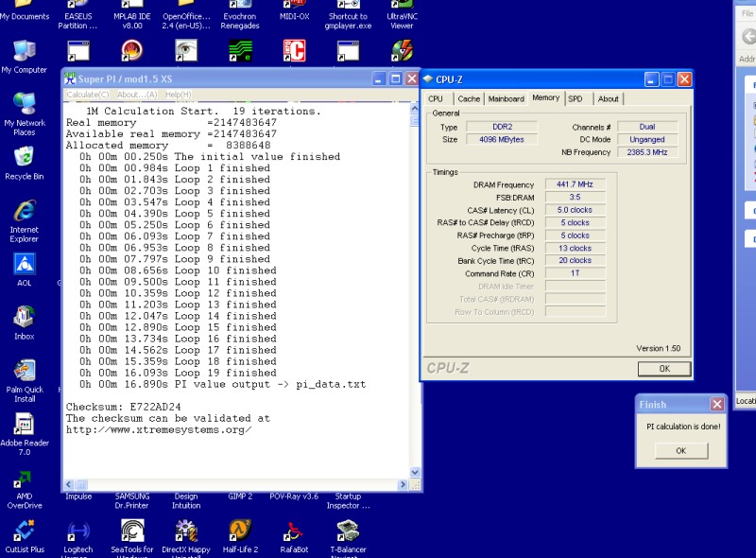The height and width of the screenshot is (558, 756).
Task: Open the Calculate menu in Super PI
Action: point(88,95)
